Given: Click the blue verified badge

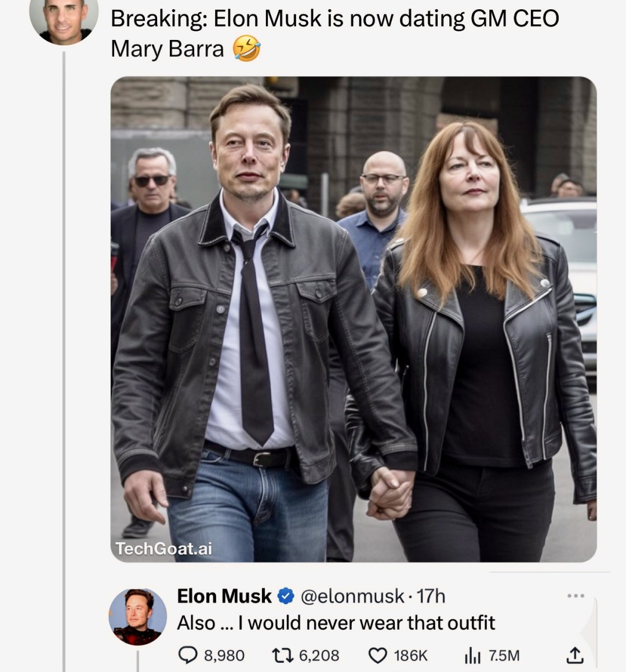Looking at the screenshot, I should tap(285, 596).
